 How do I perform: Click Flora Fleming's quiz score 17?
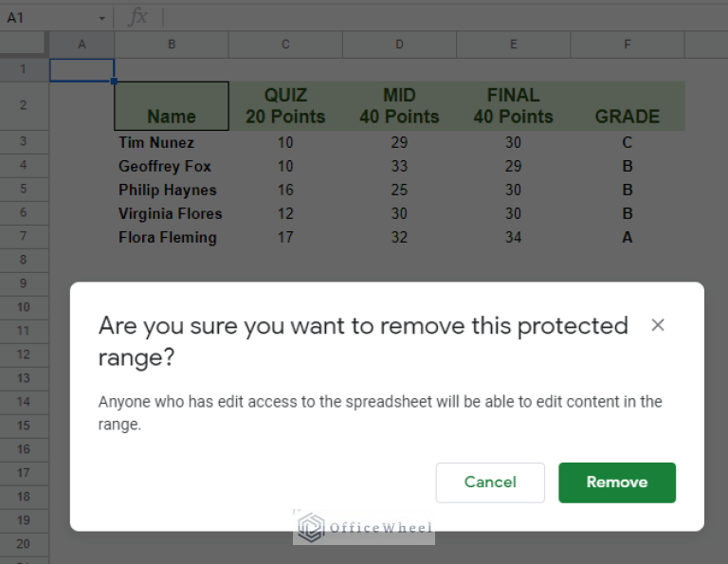pyautogui.click(x=285, y=237)
